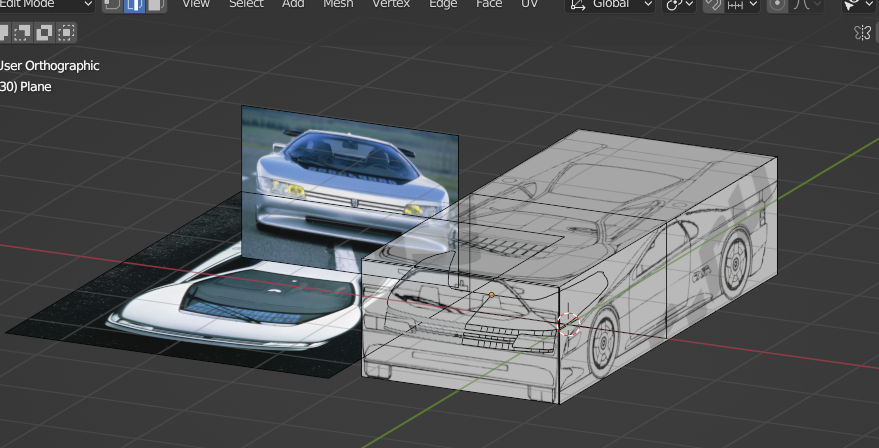Open the Global transform orientation dropdown
879x448 pixels.
(x=610, y=4)
